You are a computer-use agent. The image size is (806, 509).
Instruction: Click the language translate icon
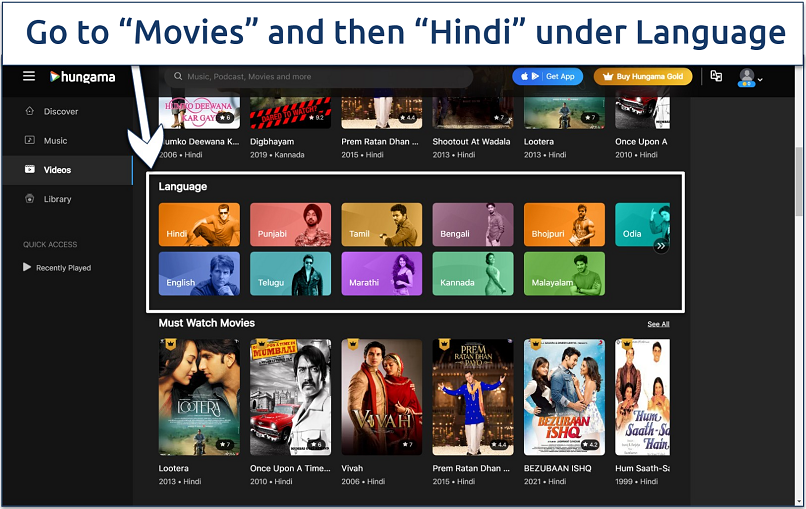coord(716,76)
